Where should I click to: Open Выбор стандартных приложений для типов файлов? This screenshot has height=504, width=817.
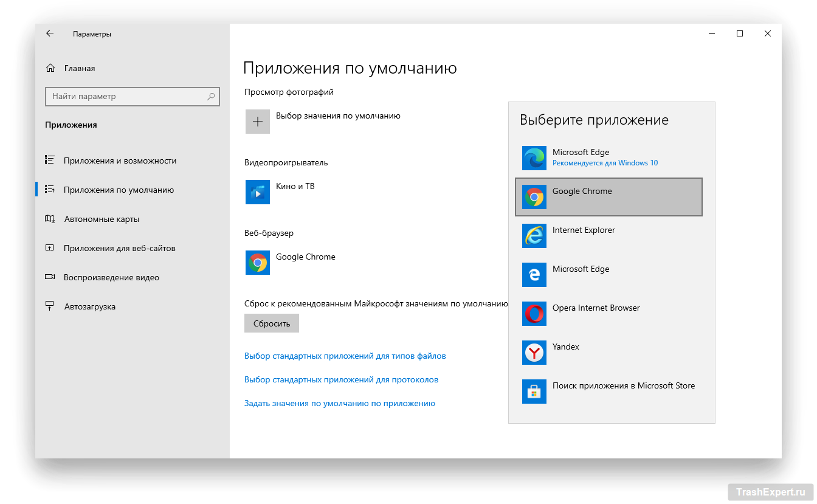pyautogui.click(x=345, y=356)
